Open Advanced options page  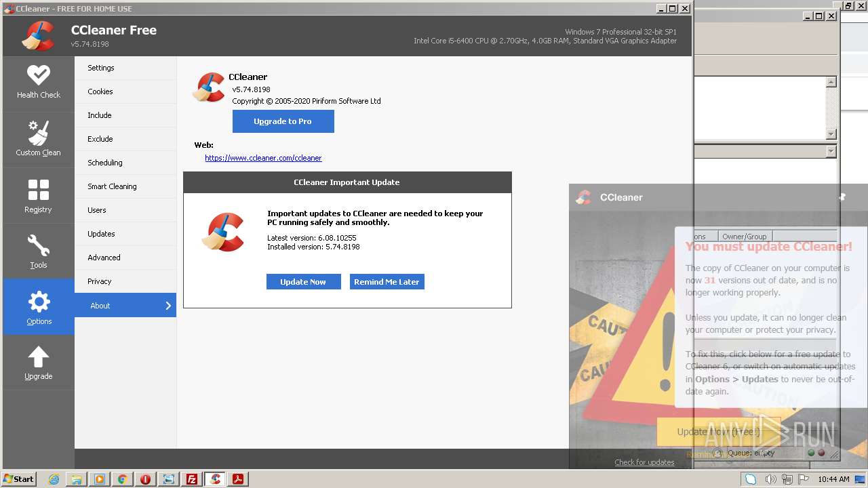(125, 258)
